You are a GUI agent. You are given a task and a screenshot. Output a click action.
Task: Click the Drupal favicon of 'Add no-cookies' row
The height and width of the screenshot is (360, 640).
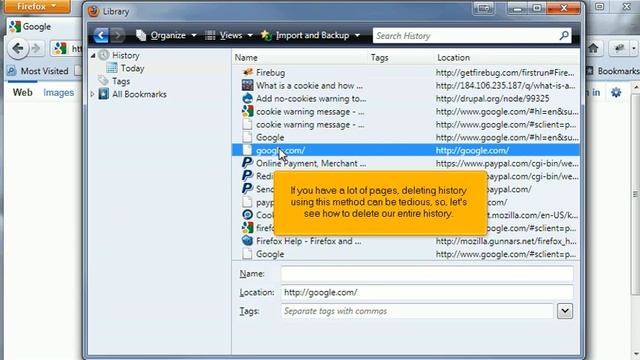pyautogui.click(x=247, y=98)
